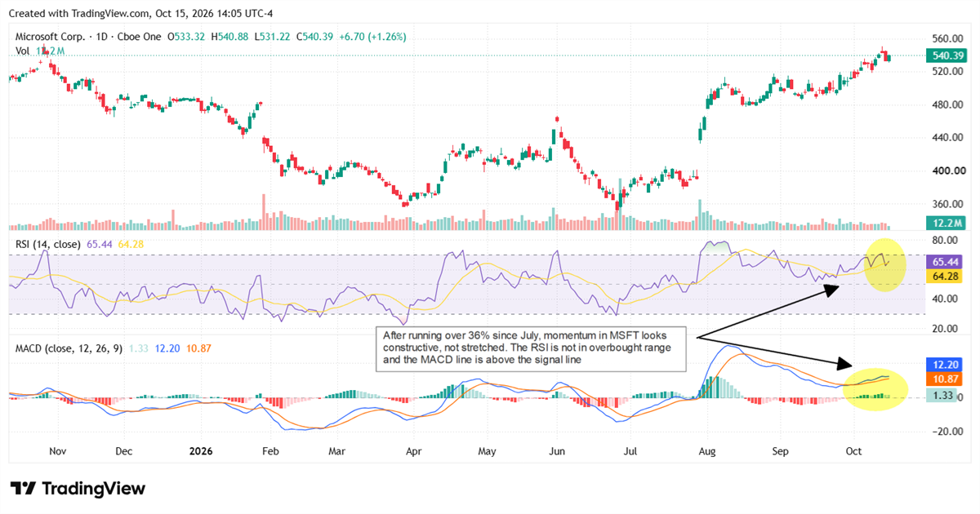Click the 480.00 price axis label
Screen dimensions: 980x514
947,105
